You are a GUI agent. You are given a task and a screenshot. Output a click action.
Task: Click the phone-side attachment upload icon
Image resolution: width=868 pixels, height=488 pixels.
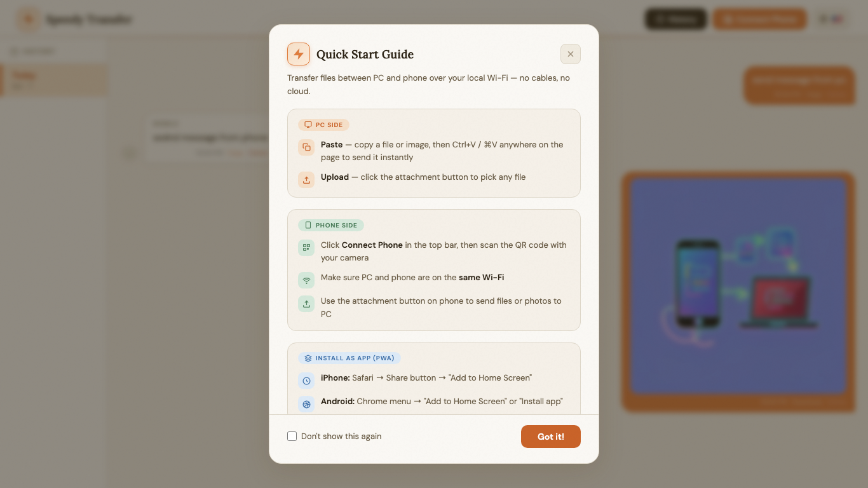tap(306, 304)
